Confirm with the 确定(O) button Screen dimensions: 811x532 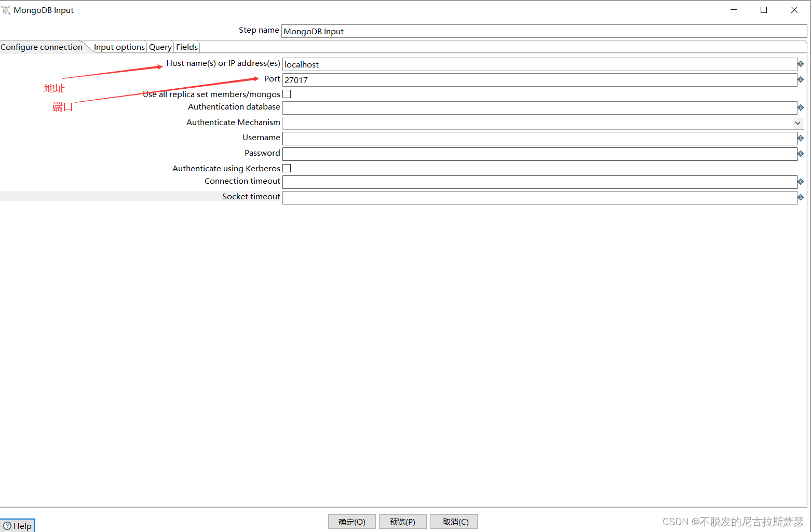tap(352, 522)
